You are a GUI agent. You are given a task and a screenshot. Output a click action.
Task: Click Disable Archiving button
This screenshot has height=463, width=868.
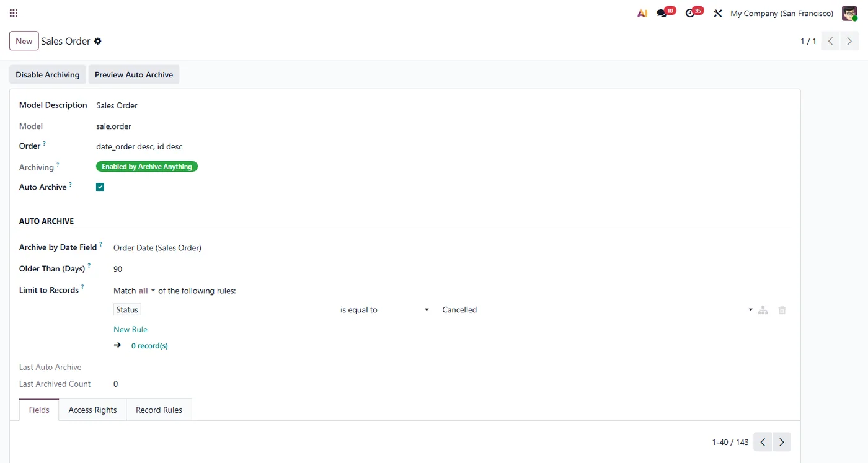48,74
